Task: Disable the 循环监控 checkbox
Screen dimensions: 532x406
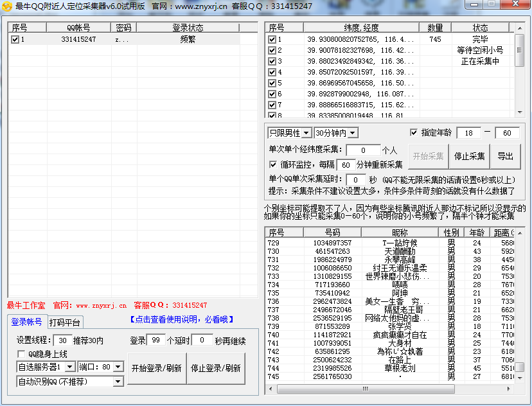Action: pyautogui.click(x=273, y=164)
